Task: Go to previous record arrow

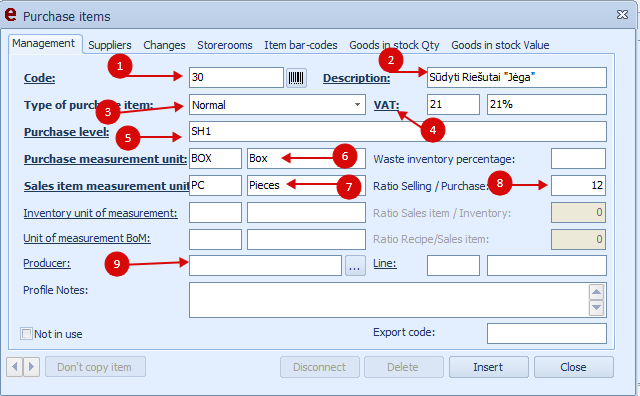Action: point(15,367)
